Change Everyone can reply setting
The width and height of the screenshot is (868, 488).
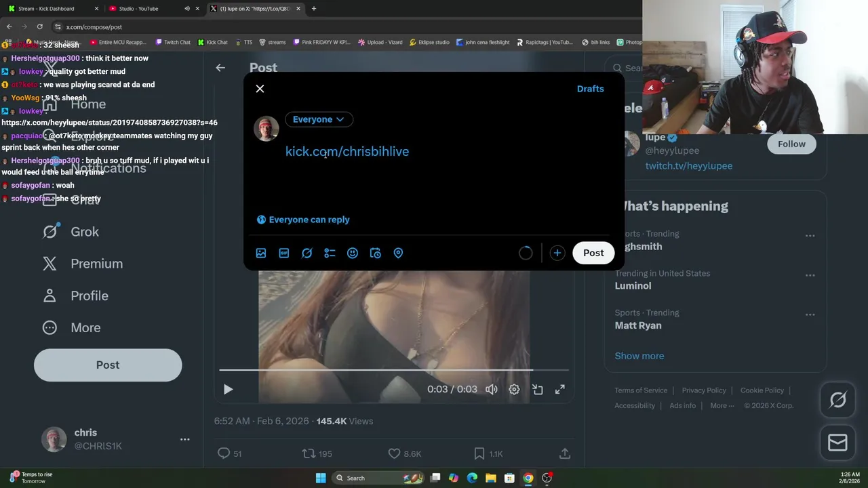point(303,220)
